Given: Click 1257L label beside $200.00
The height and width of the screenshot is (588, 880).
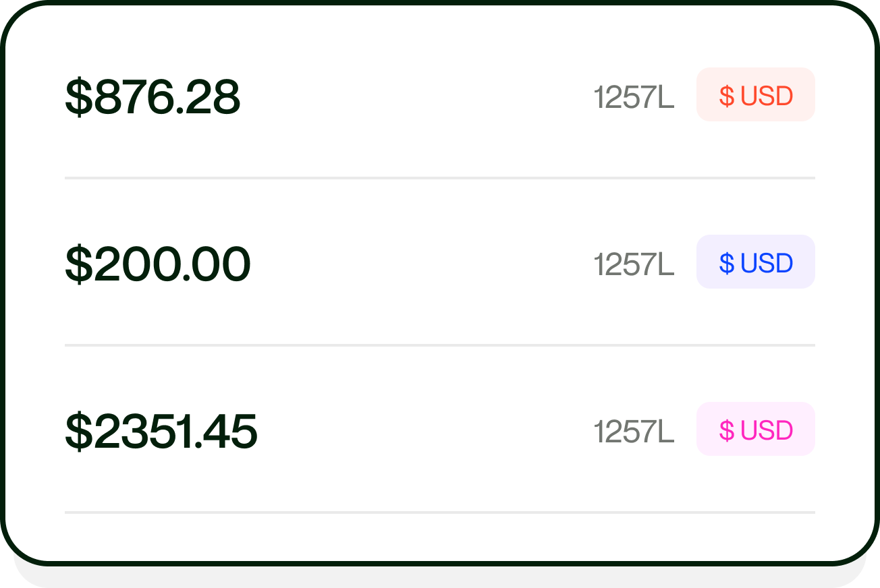Looking at the screenshot, I should coord(634,264).
